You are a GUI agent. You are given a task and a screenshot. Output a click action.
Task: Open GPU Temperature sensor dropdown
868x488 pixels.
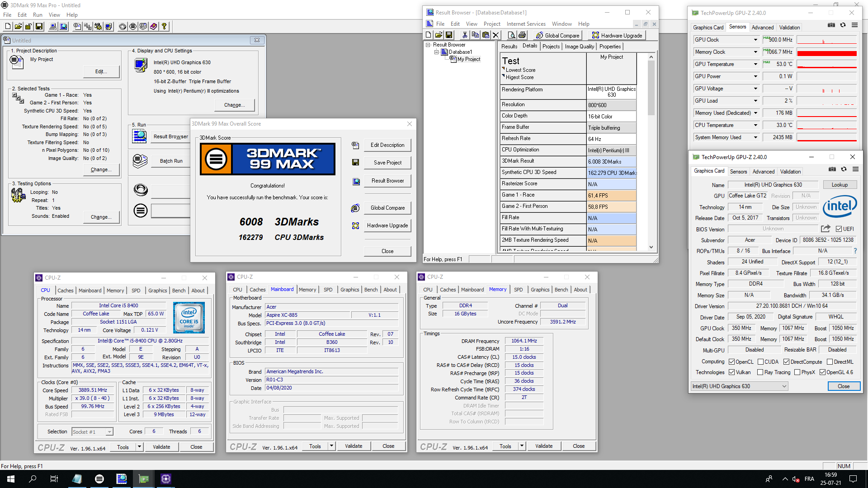coord(755,64)
